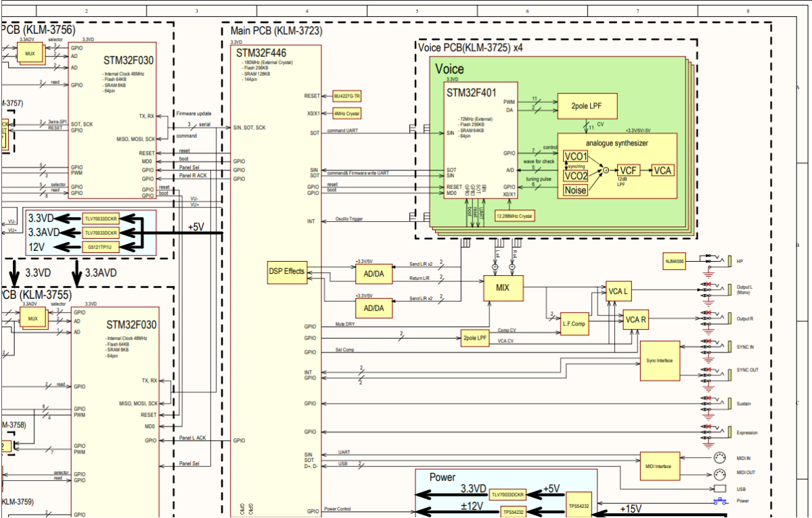
Task: Select the VCA L block
Action: (618, 291)
